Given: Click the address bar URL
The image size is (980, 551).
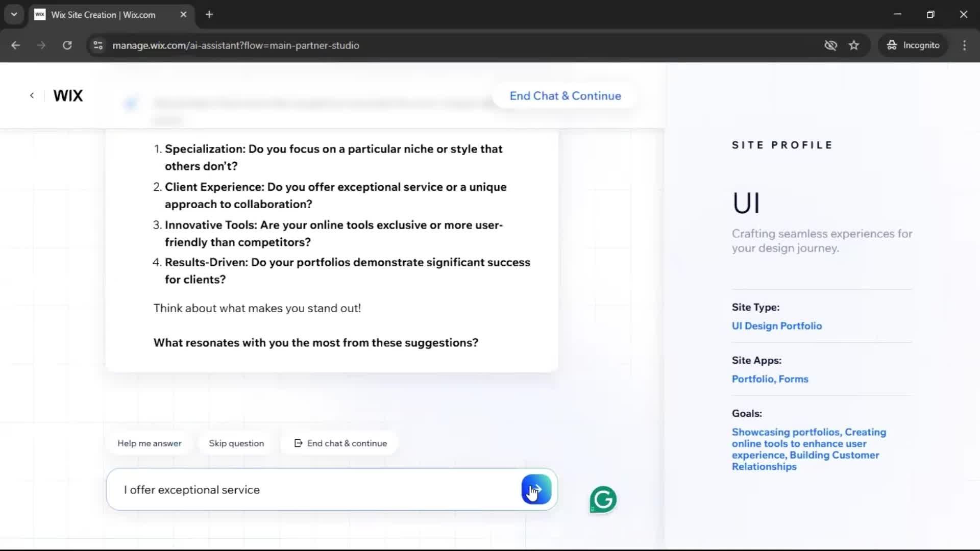Looking at the screenshot, I should point(236,45).
